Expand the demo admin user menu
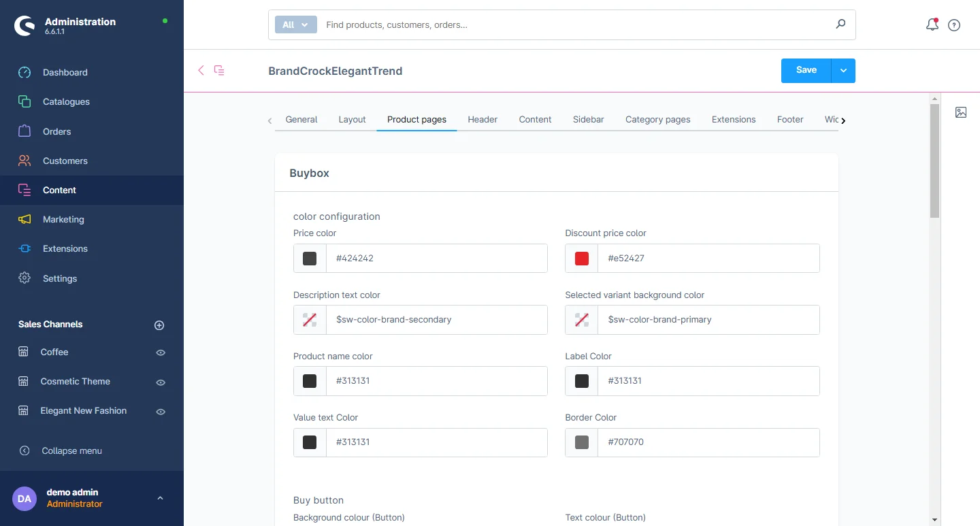 coord(160,498)
